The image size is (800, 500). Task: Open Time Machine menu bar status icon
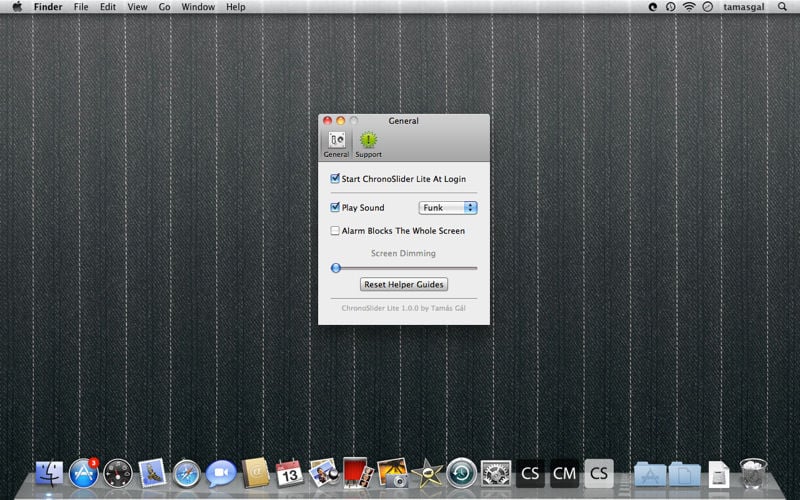click(x=670, y=7)
